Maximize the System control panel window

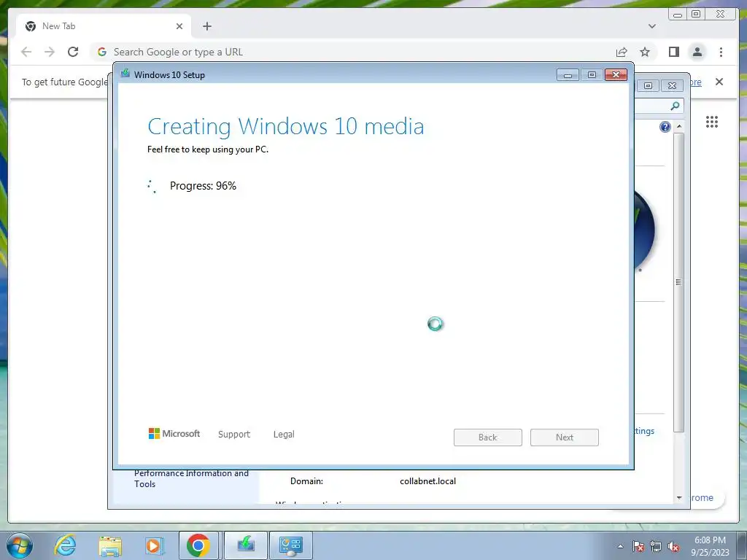tap(648, 86)
